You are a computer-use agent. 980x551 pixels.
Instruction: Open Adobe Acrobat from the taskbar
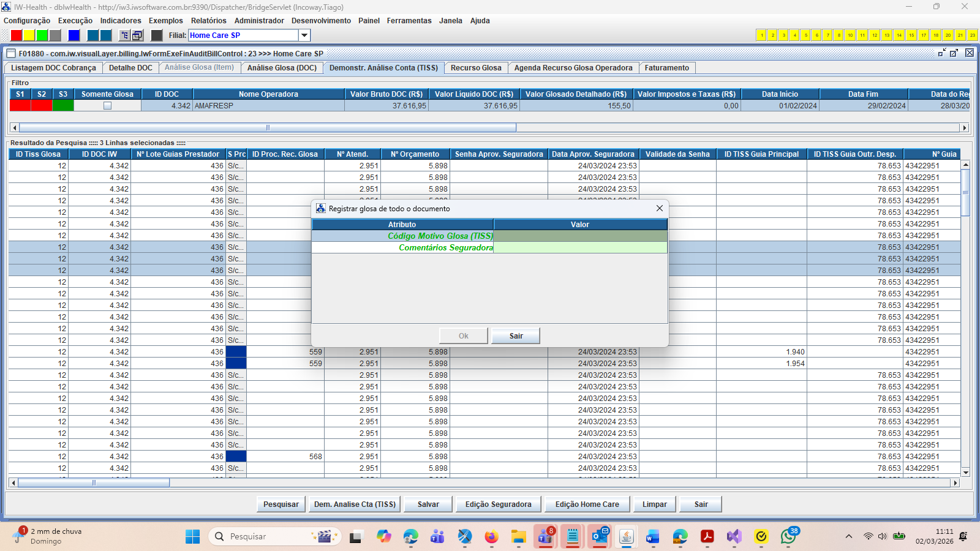click(707, 537)
